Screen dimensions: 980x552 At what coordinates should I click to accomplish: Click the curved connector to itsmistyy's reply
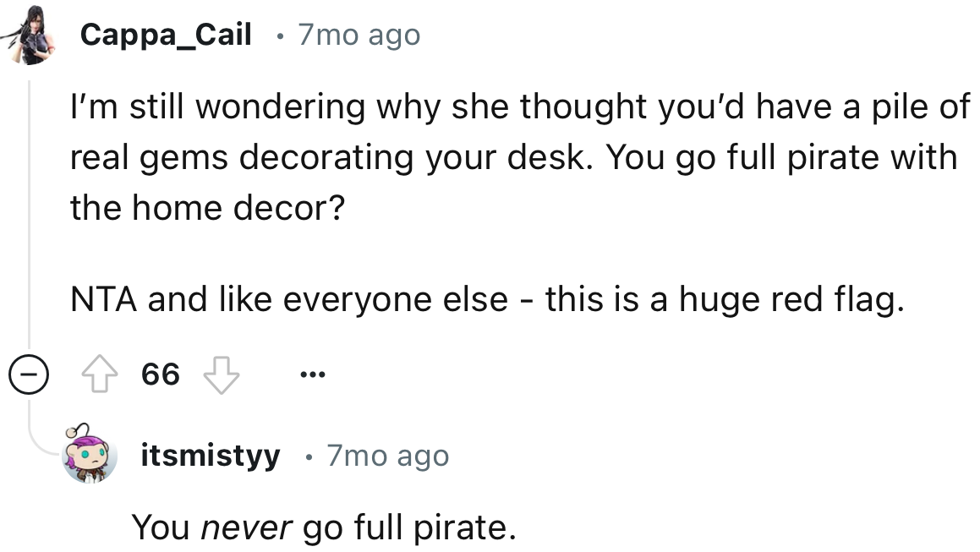coord(42,444)
